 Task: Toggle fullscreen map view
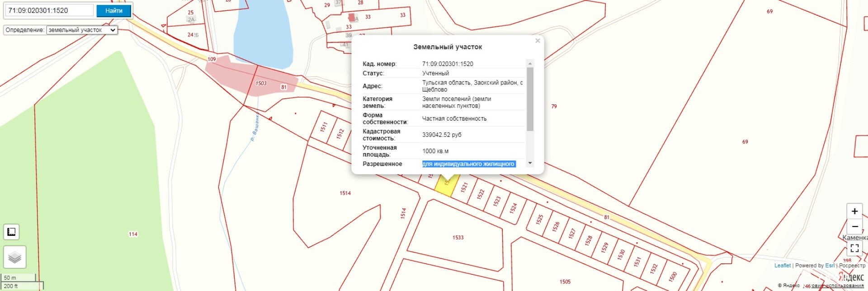(854, 248)
